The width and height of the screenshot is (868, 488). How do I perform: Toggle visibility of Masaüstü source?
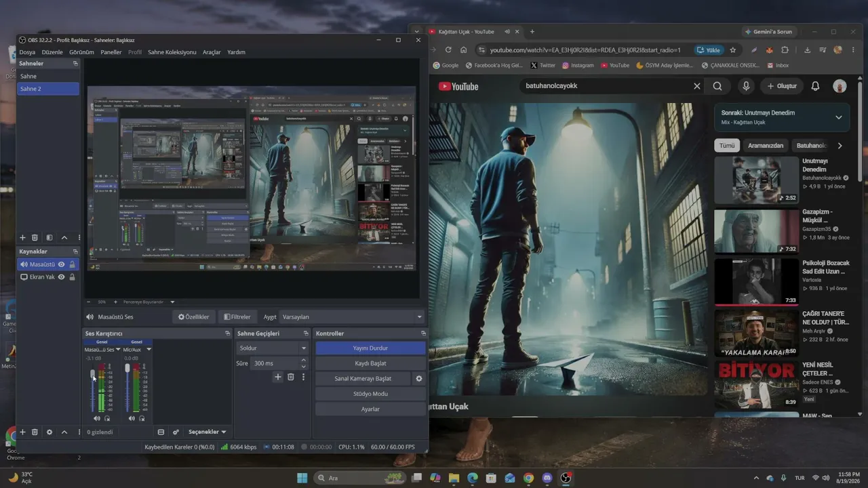pos(61,264)
